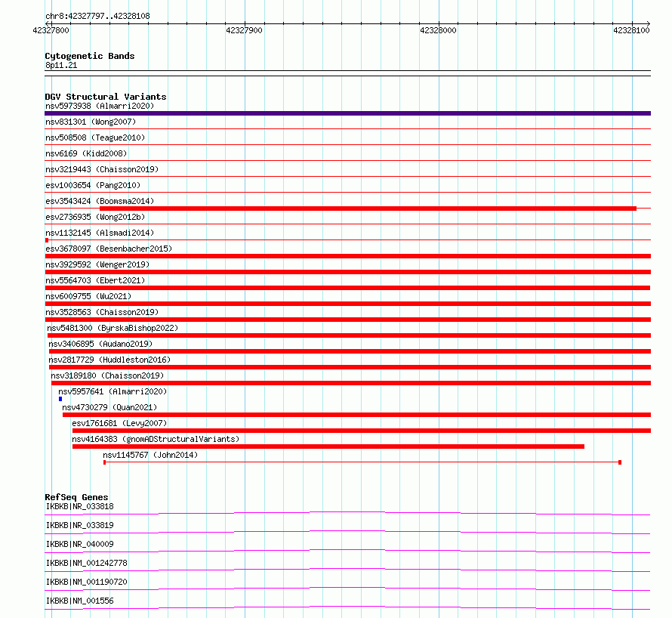This screenshot has width=672, height=618.
Task: Click nsv1132145 (Alsmadi2014) label
Action: tap(100, 233)
